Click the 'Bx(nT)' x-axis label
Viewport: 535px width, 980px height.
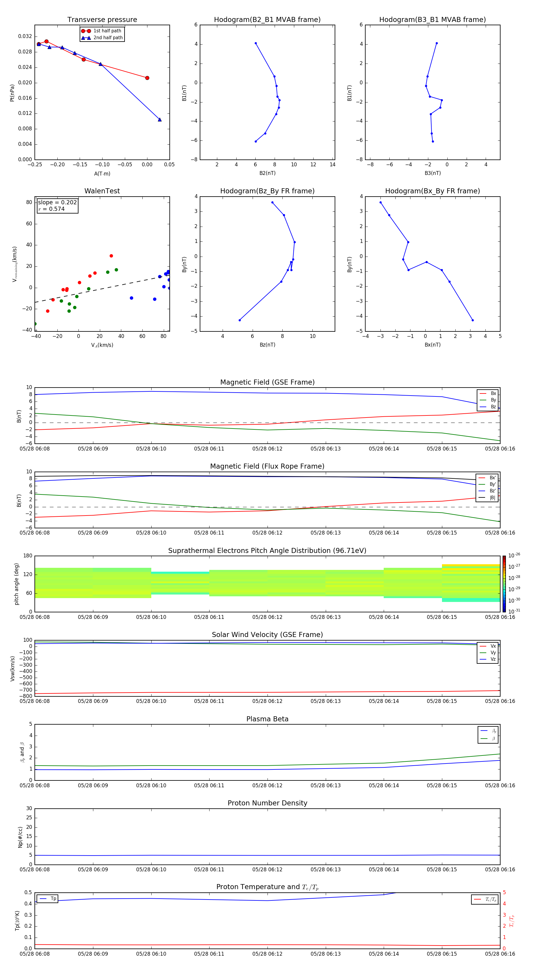(x=432, y=345)
